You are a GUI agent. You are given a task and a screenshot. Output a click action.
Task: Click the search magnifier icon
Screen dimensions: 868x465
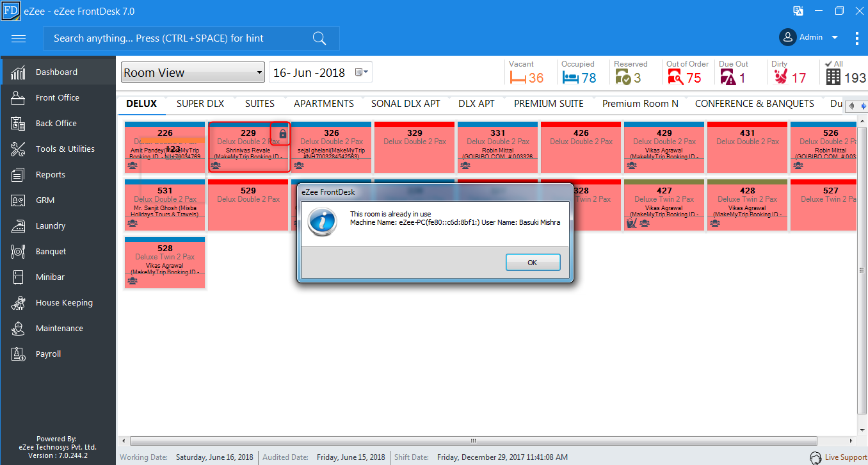point(319,38)
